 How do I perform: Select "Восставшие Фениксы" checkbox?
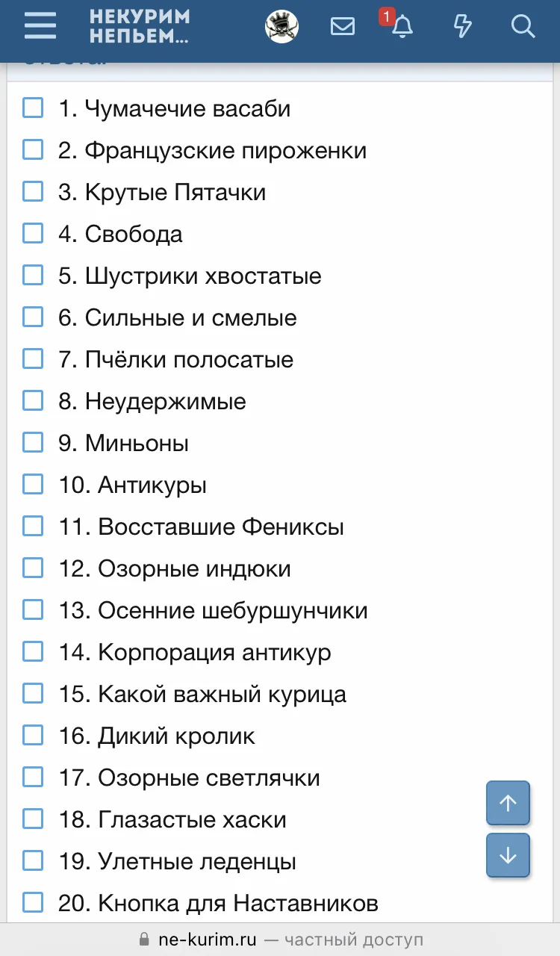(33, 526)
